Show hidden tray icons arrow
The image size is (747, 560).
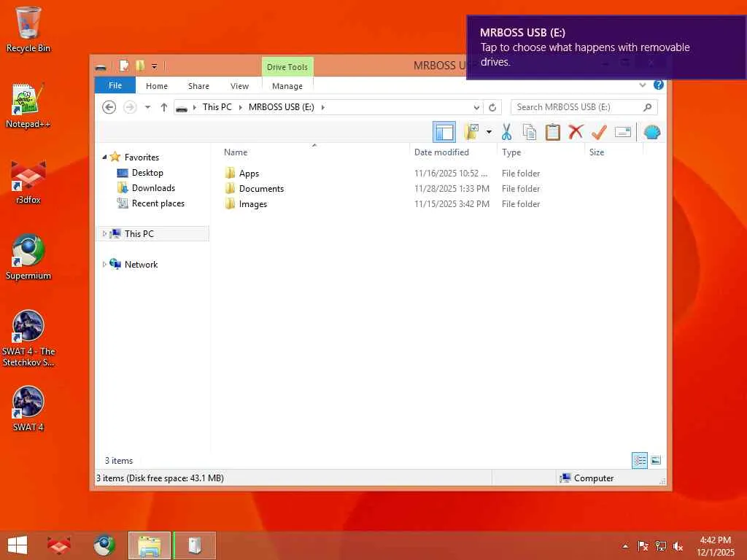coord(625,546)
